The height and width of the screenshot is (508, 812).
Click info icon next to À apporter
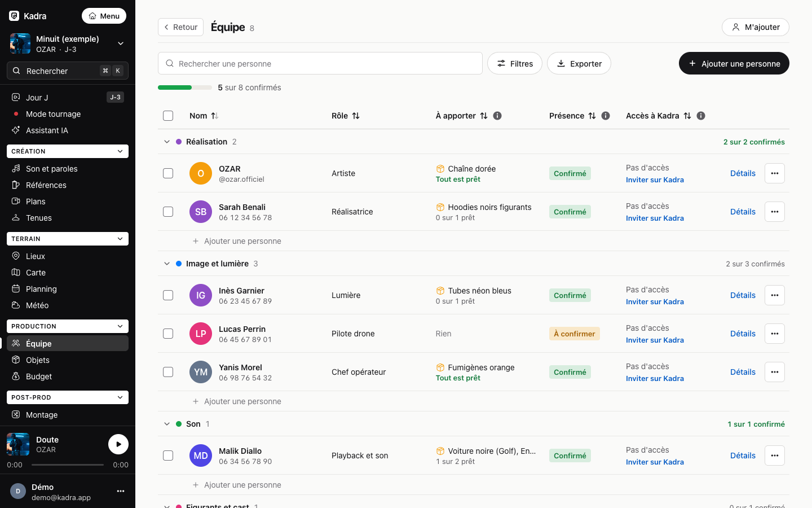tap(497, 116)
